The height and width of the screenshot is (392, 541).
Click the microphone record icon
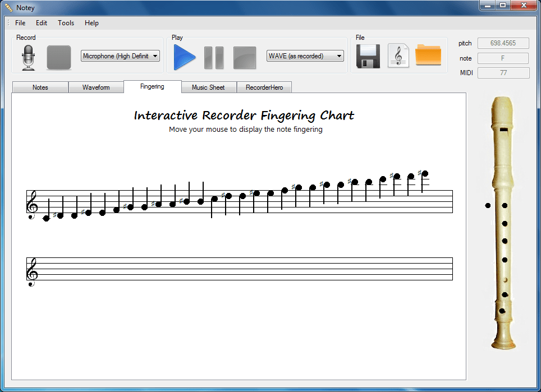28,58
